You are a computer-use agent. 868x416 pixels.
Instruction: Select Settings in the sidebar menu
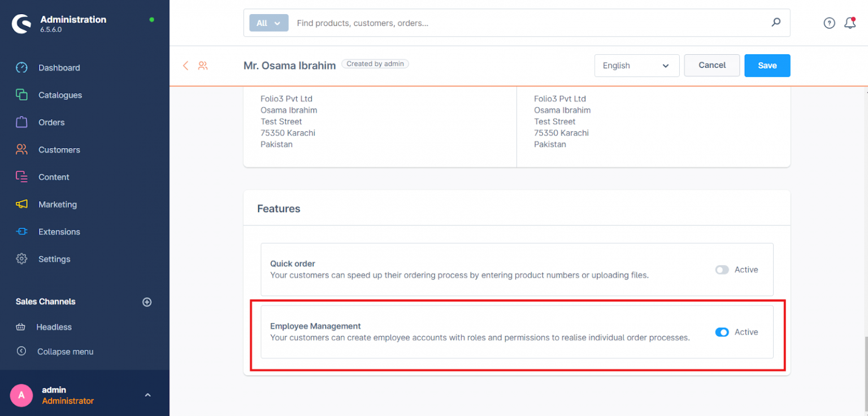pyautogui.click(x=54, y=259)
